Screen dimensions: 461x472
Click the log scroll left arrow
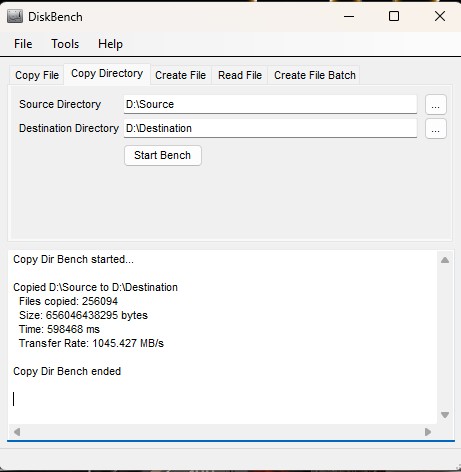pos(17,432)
